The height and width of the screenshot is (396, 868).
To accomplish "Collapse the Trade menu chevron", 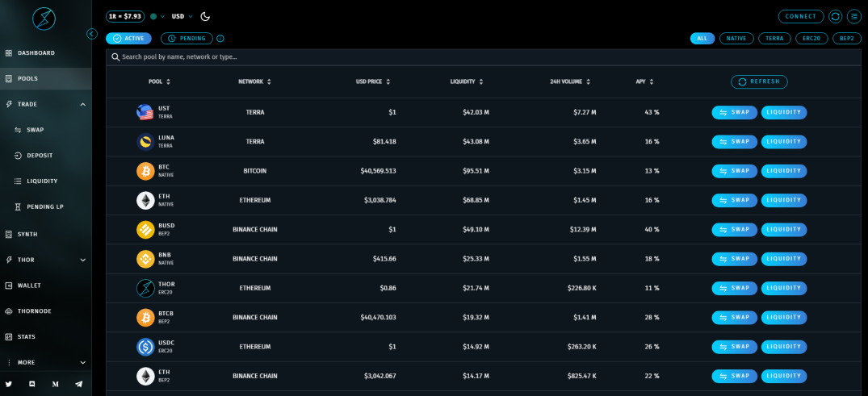I will coord(83,105).
